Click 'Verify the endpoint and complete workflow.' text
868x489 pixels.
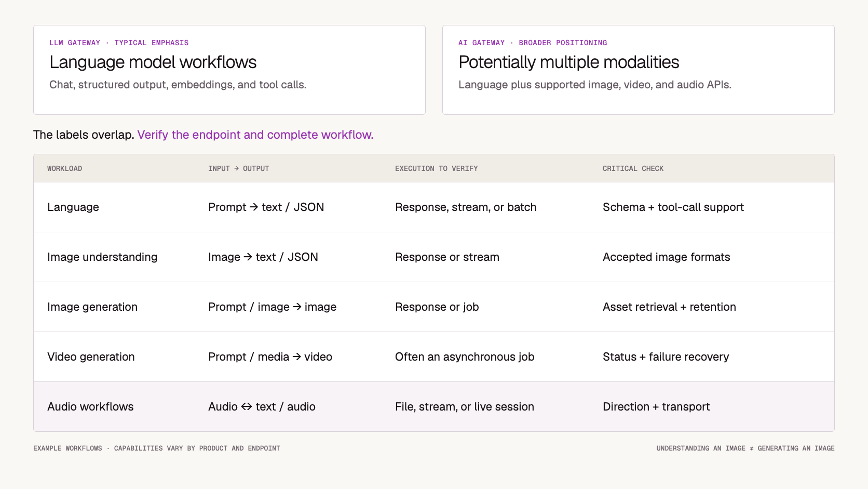pos(255,135)
